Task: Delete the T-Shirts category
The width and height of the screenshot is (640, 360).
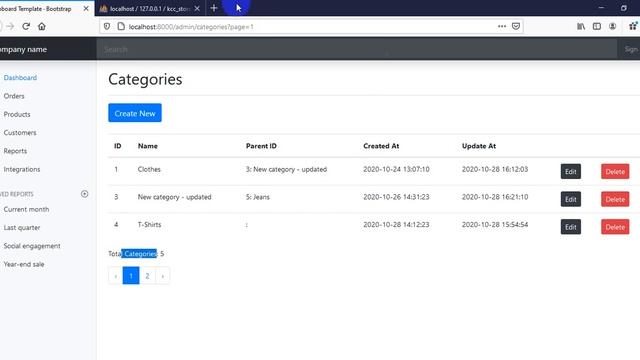Action: click(x=615, y=227)
